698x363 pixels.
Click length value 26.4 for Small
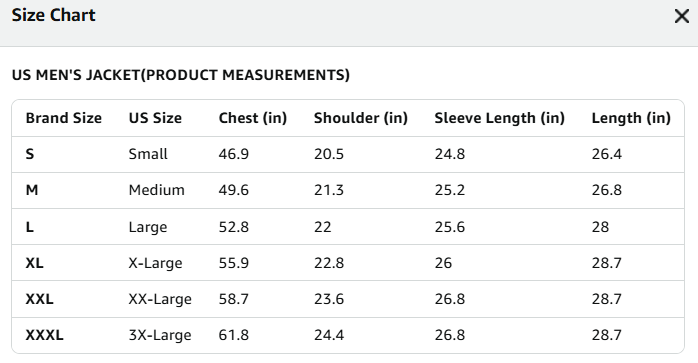coord(606,154)
